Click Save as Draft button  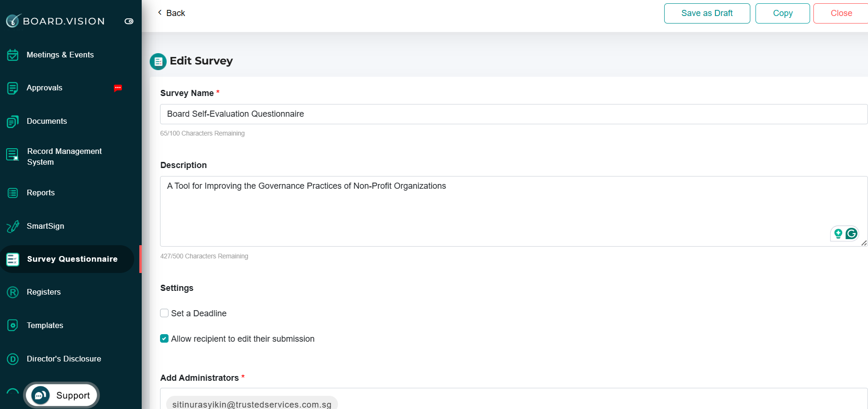tap(707, 13)
